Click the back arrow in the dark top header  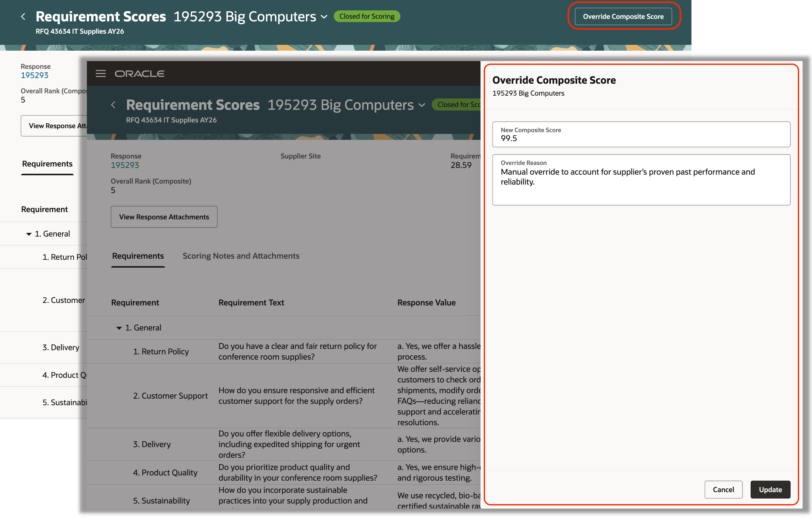(x=23, y=16)
